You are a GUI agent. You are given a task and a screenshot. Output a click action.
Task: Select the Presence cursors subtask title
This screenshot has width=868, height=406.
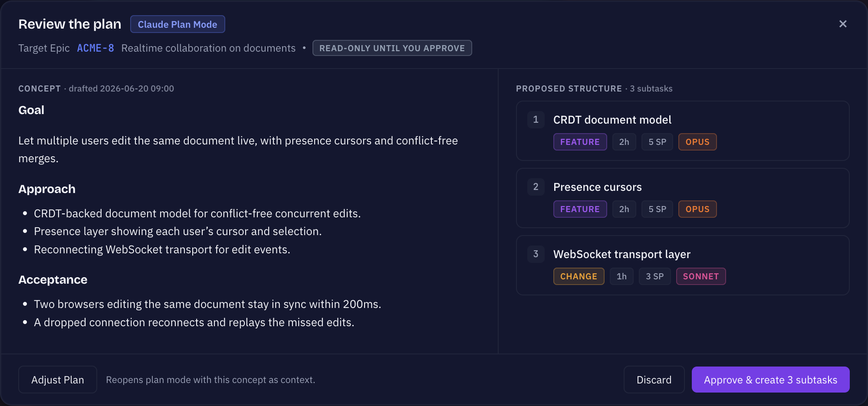(x=598, y=187)
